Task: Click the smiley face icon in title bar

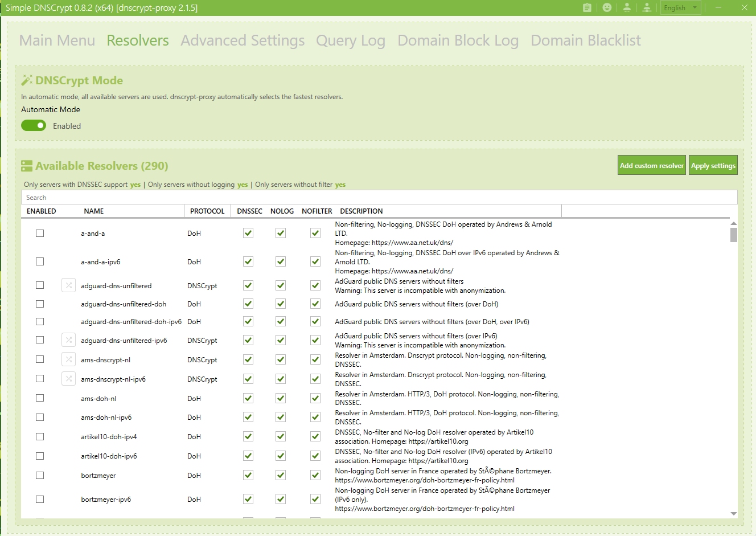Action: point(607,7)
